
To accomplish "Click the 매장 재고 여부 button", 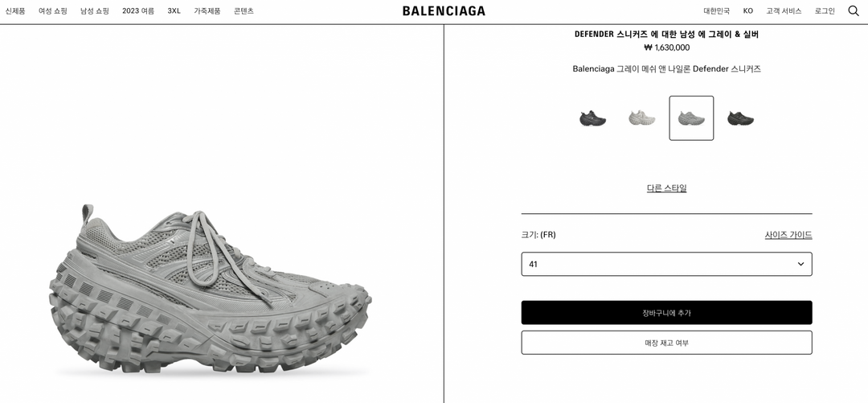I will point(666,343).
